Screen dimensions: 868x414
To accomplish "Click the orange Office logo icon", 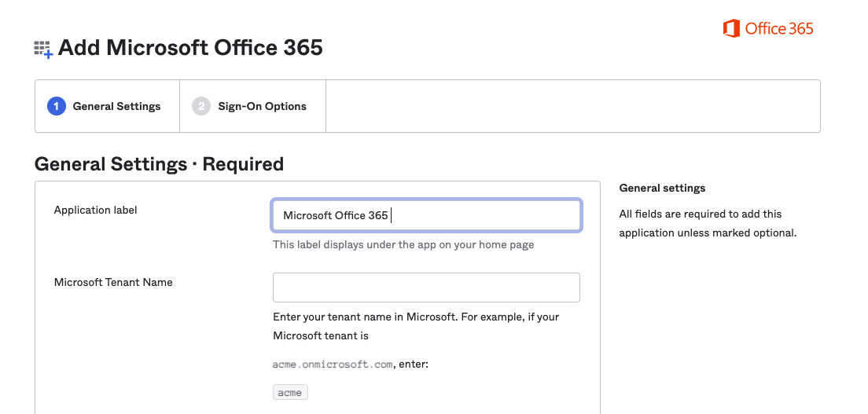I will pos(731,29).
